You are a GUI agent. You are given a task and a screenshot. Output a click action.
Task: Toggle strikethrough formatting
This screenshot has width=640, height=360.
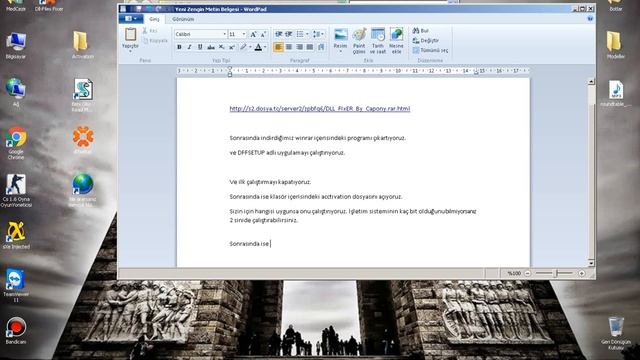pyautogui.click(x=211, y=47)
